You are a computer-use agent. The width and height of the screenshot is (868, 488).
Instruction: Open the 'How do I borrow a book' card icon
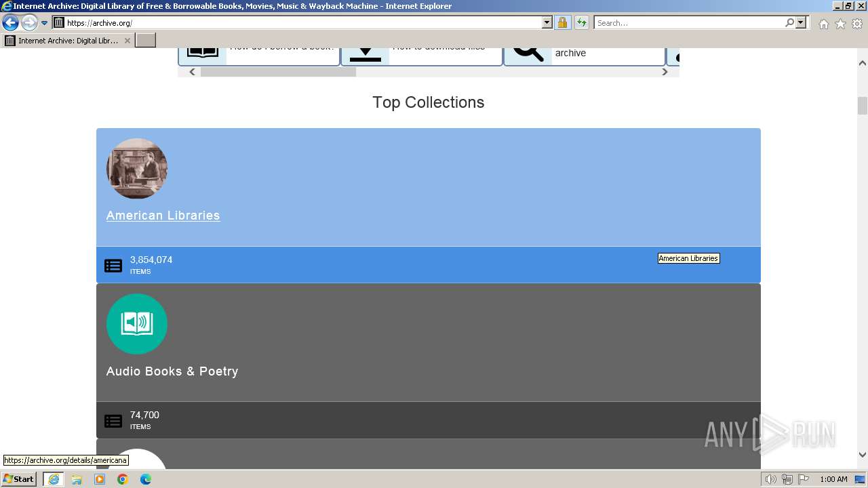point(203,54)
